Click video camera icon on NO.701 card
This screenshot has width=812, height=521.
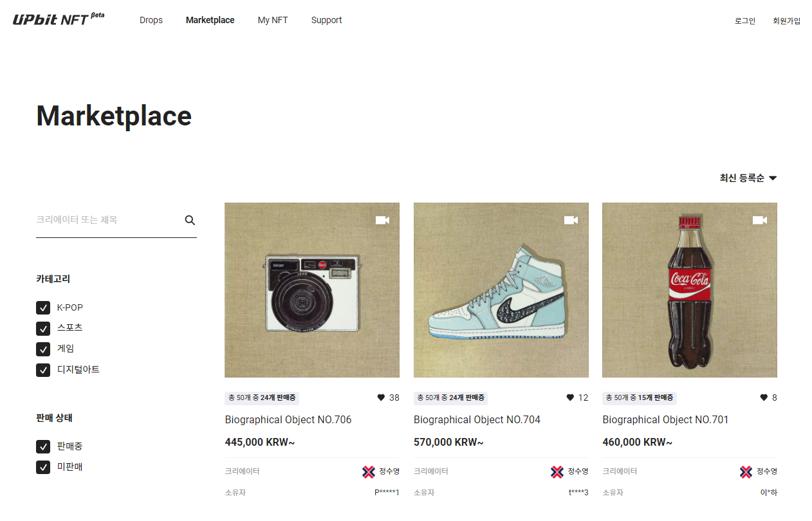pyautogui.click(x=760, y=220)
